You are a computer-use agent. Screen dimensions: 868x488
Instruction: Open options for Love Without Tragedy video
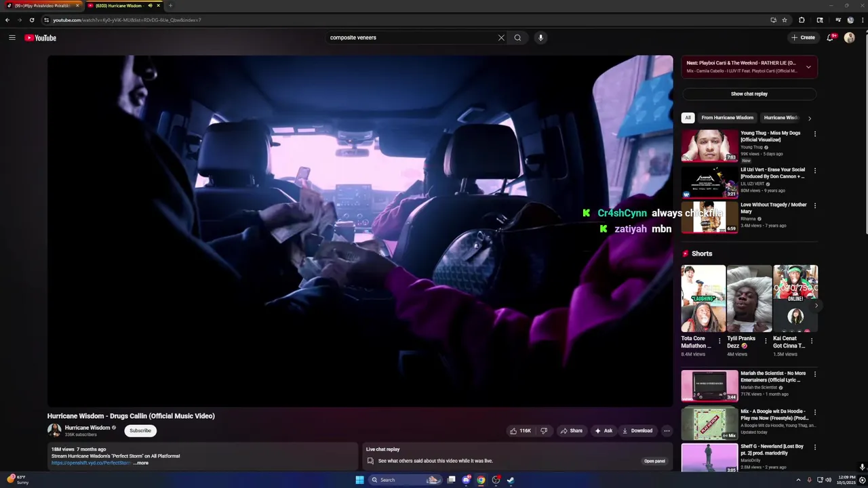click(x=815, y=206)
